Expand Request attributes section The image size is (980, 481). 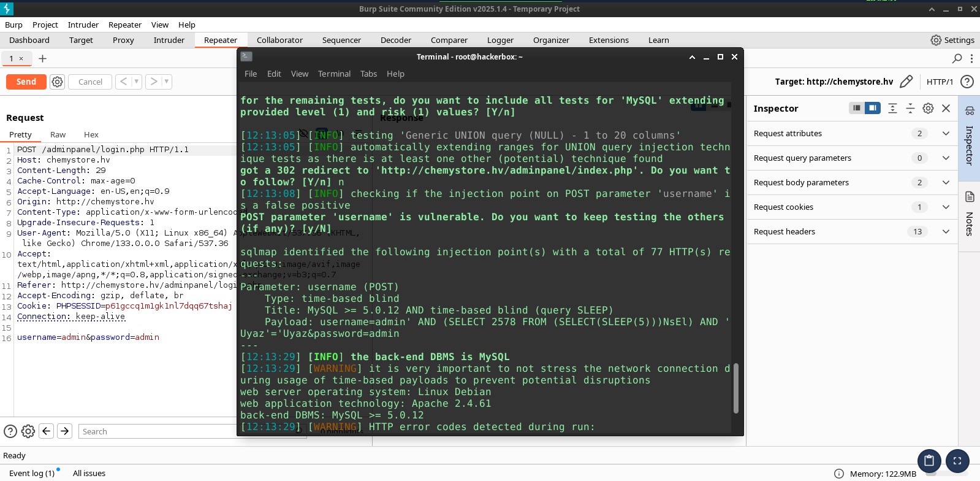(x=946, y=133)
